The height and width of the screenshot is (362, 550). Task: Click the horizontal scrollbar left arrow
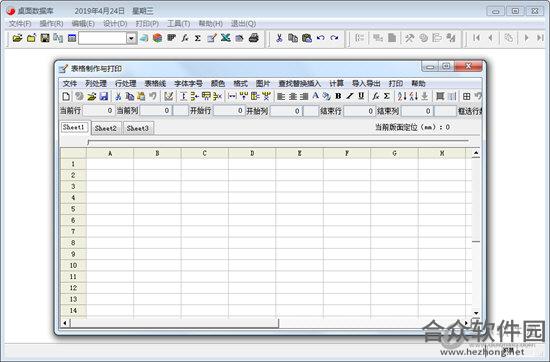[65, 323]
